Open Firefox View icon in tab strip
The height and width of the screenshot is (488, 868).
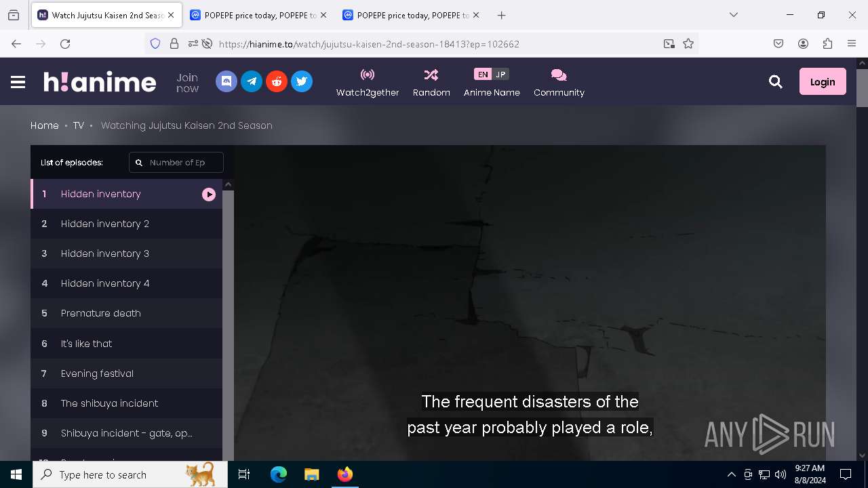click(14, 15)
